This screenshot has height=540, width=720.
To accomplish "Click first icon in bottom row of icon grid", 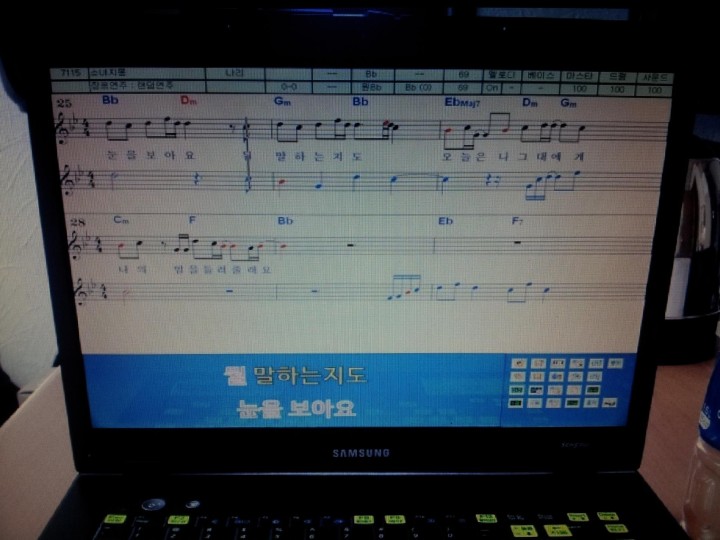I will point(516,403).
